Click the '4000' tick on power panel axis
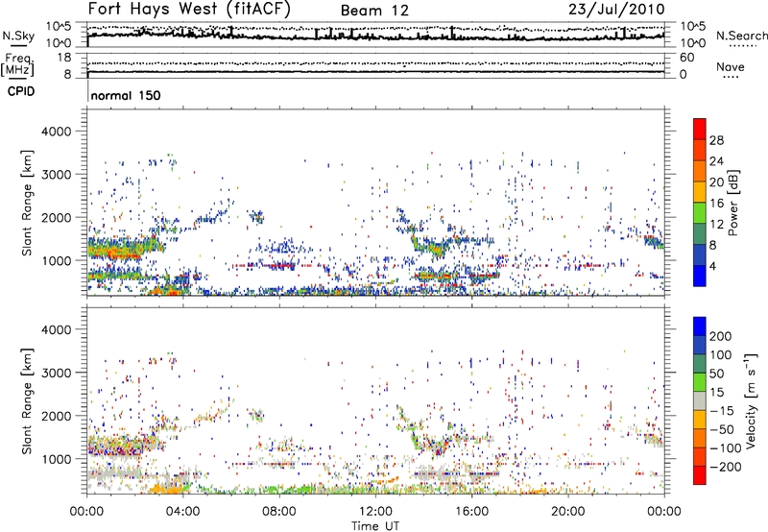Viewport: 768px width, 532px height. [56, 132]
